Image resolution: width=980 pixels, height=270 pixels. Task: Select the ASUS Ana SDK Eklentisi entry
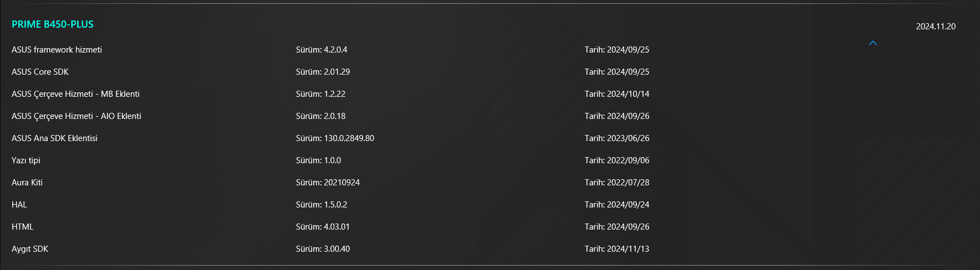(x=54, y=138)
